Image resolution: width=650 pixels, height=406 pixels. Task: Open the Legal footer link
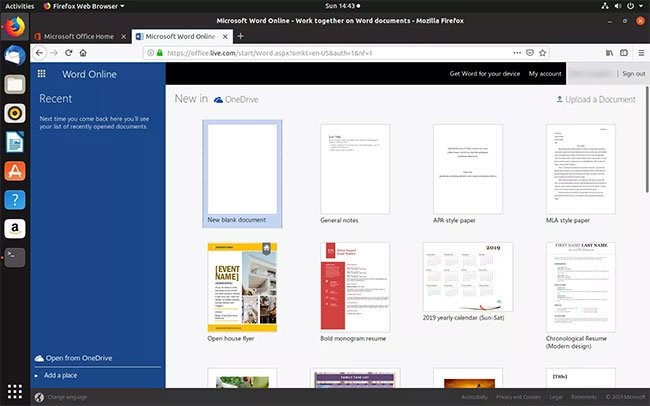(555, 397)
